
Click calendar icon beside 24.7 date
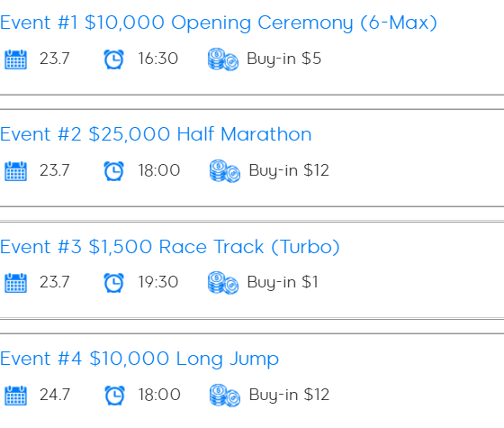click(x=16, y=396)
